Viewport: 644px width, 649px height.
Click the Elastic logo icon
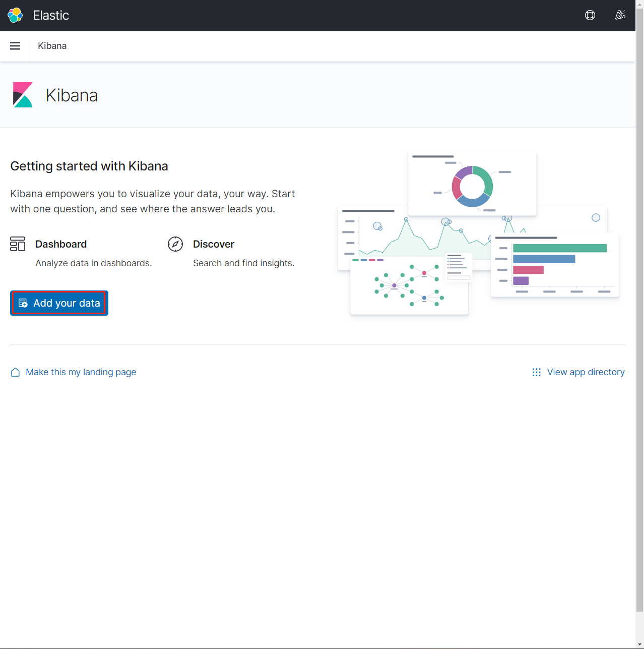pos(15,15)
